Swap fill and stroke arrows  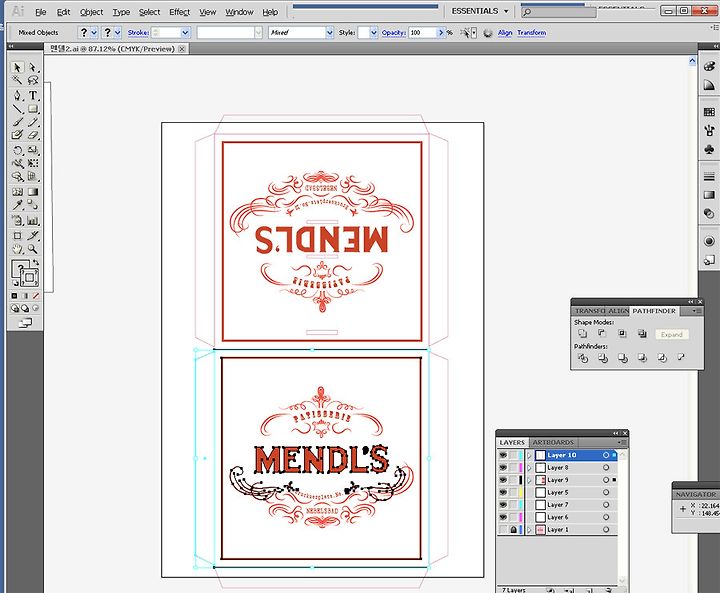coord(36,262)
